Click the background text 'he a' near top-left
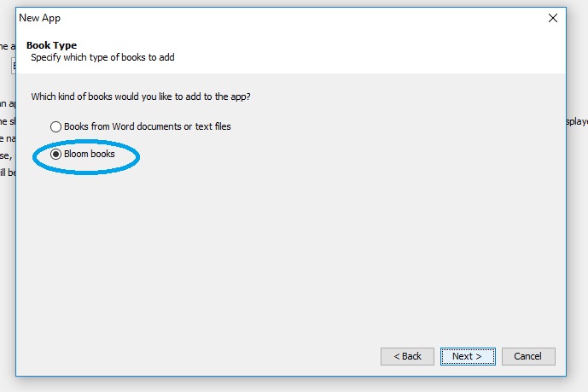The image size is (588, 392). pos(4,46)
